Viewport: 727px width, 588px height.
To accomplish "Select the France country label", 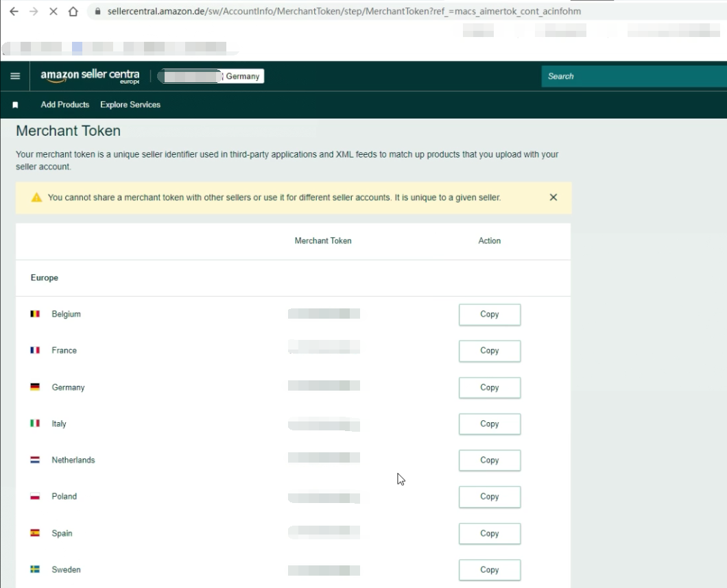I will pyautogui.click(x=64, y=350).
